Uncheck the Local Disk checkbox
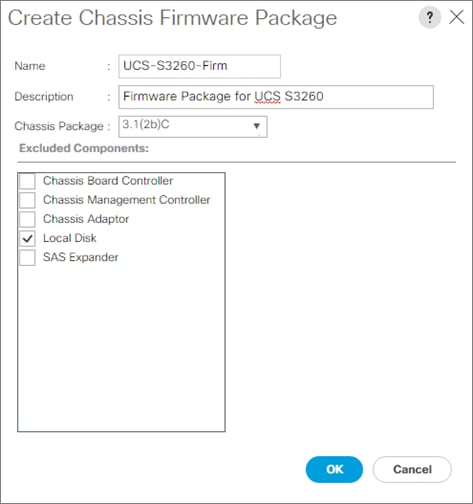Screen dimensions: 473x504 pos(27,238)
